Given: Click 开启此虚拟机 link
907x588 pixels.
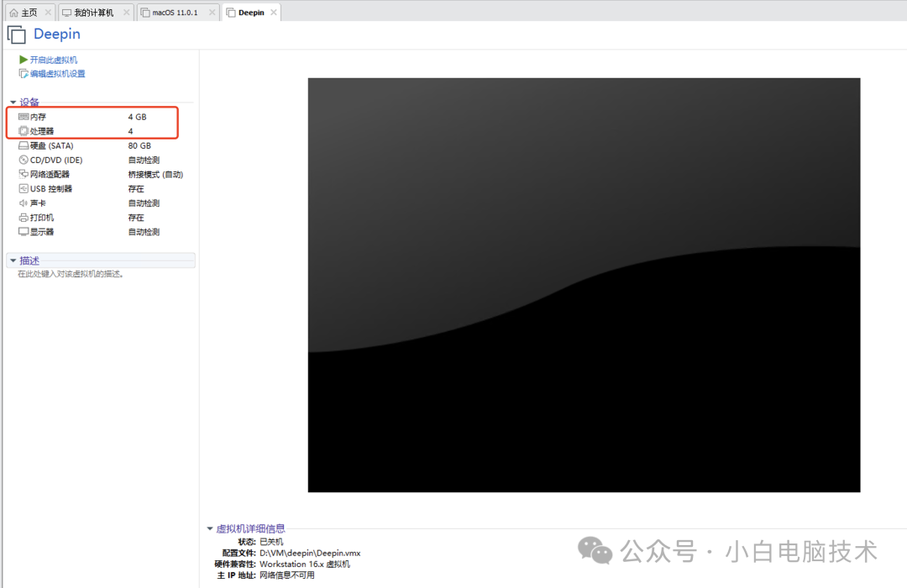Looking at the screenshot, I should point(53,60).
